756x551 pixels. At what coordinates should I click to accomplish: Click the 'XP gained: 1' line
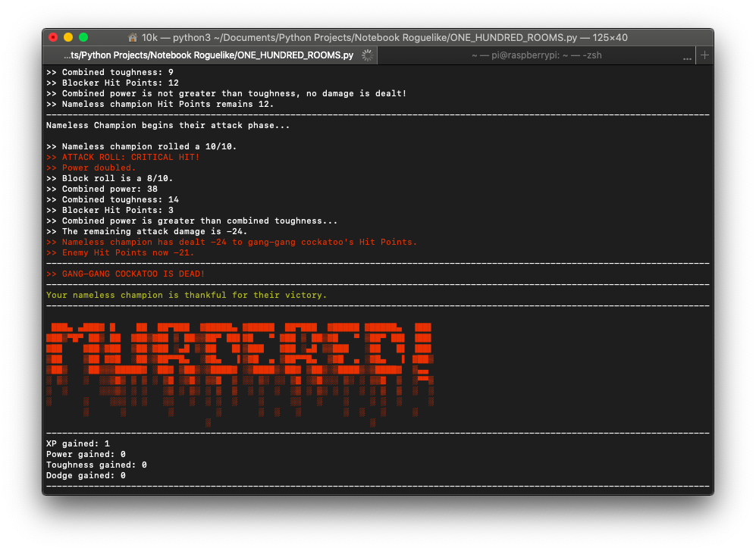click(x=78, y=443)
